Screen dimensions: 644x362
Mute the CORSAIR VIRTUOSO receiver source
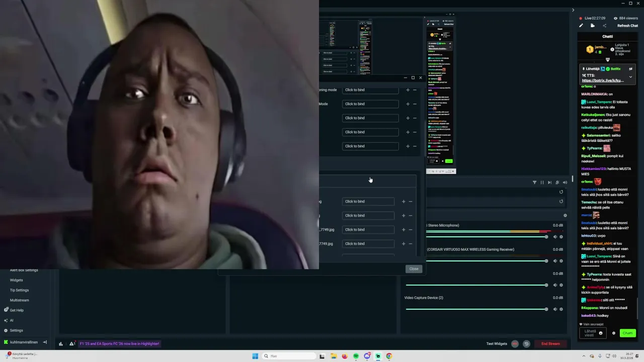pos(555,261)
